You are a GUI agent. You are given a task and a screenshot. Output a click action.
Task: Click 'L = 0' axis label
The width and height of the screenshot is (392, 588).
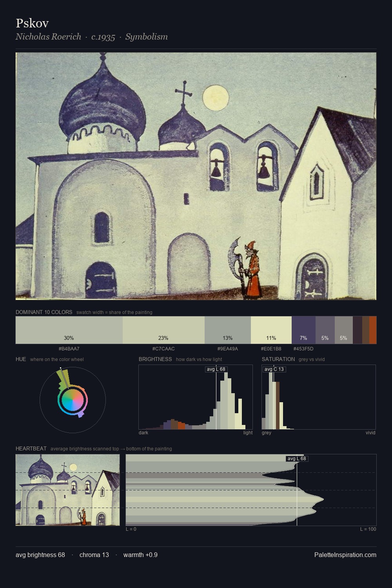[131, 529]
